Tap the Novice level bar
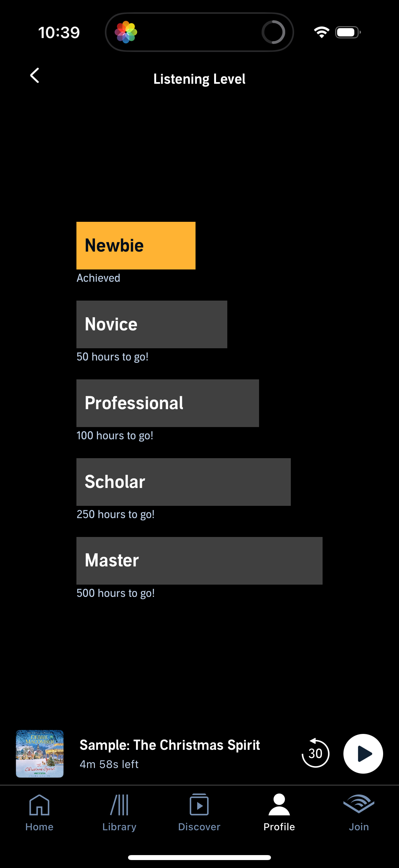The width and height of the screenshot is (399, 868). point(152,324)
